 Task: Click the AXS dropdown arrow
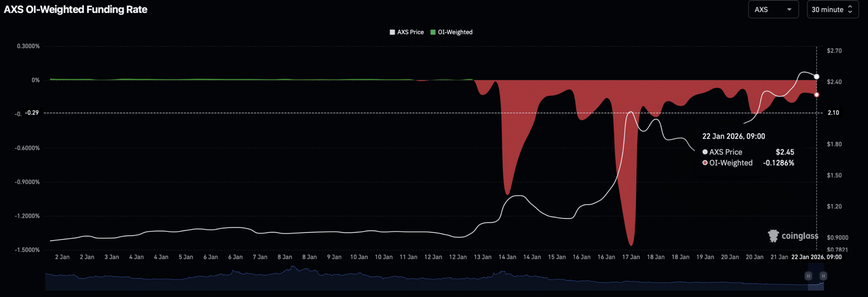click(789, 10)
